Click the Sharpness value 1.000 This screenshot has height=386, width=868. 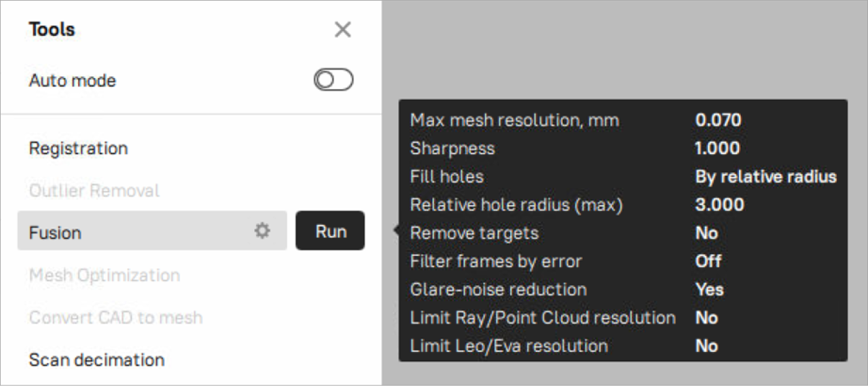coord(717,149)
